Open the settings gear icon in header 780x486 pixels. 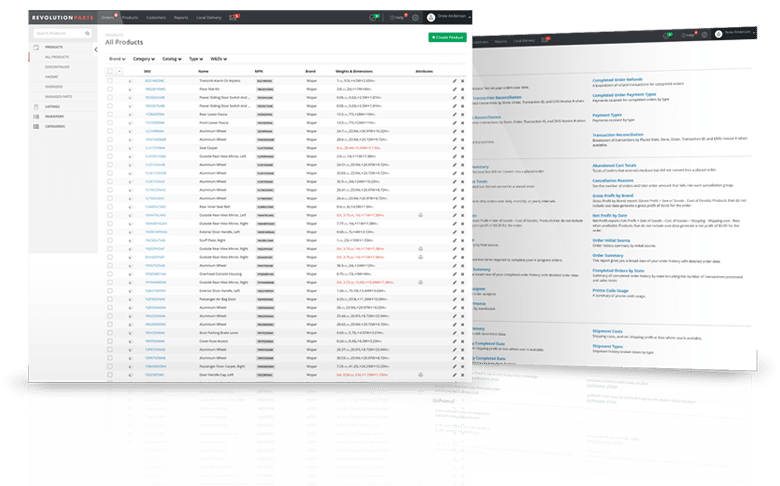415,18
